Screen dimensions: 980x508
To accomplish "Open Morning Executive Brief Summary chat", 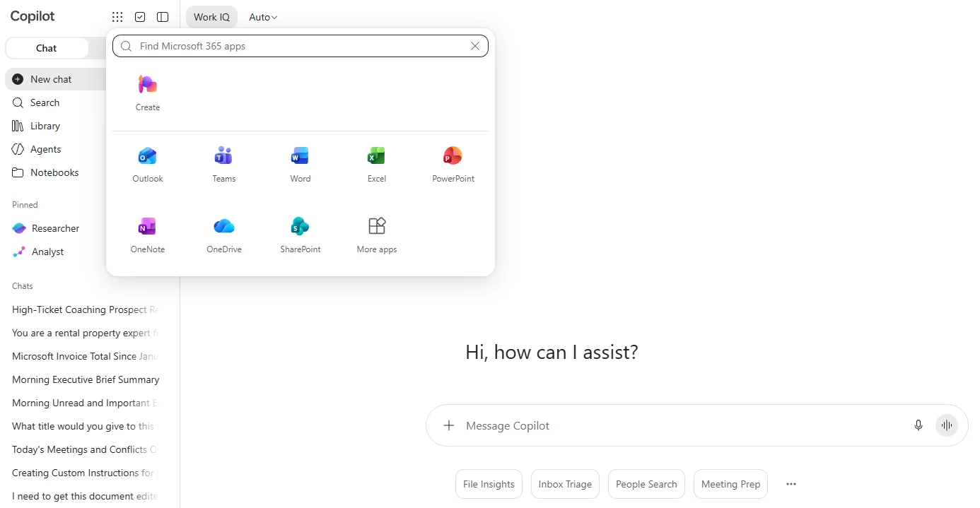I will click(85, 379).
